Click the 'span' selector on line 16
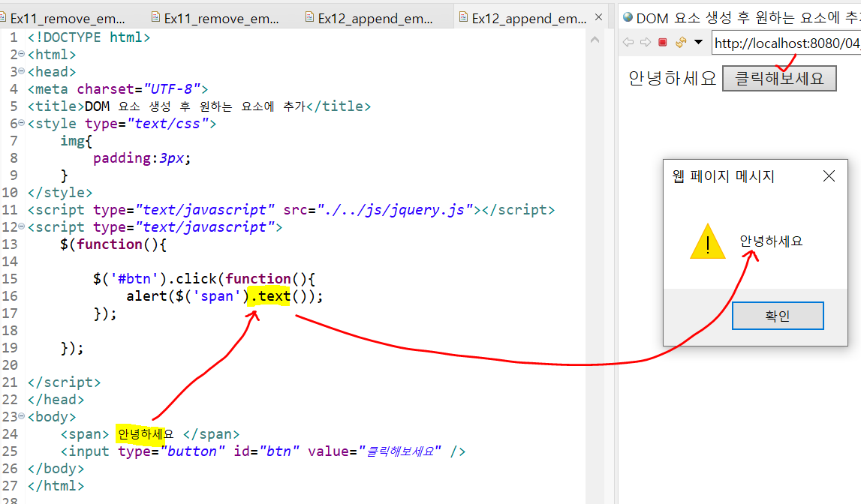 tap(217, 297)
